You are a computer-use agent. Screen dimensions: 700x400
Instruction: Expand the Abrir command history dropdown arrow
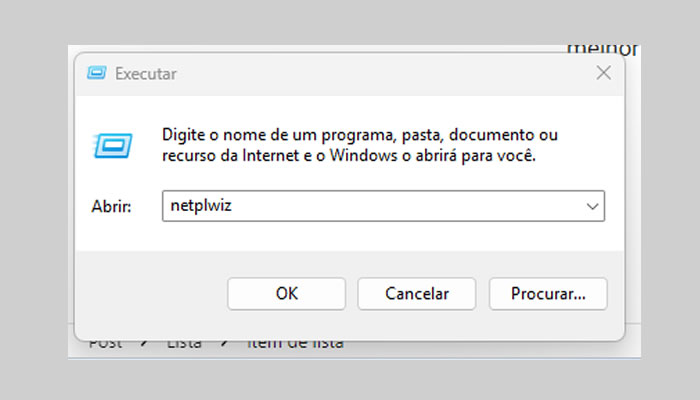[x=592, y=206]
